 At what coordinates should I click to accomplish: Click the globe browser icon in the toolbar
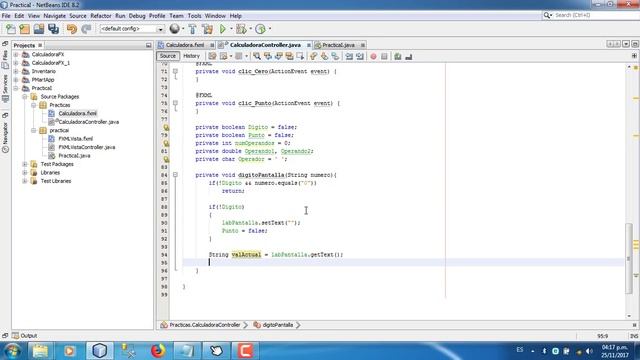[x=175, y=29]
